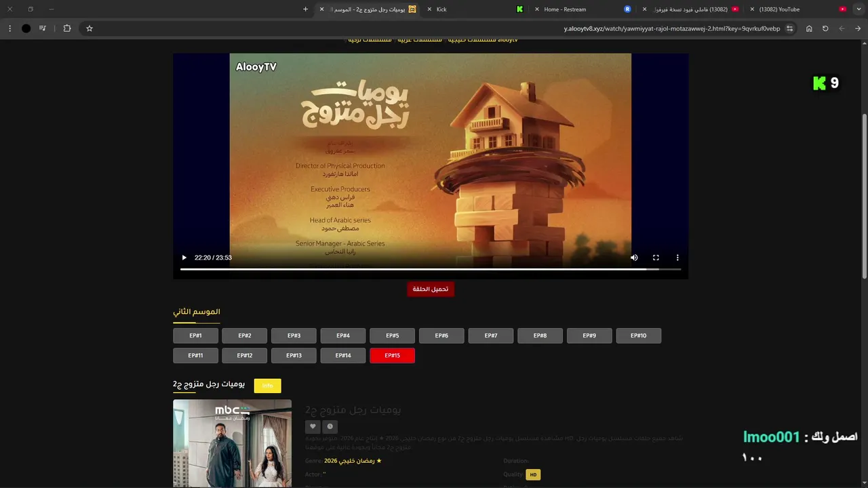The image size is (868, 488).
Task: Click the series title يوميات رجل متزوج ج2 heading
Action: pos(209,384)
